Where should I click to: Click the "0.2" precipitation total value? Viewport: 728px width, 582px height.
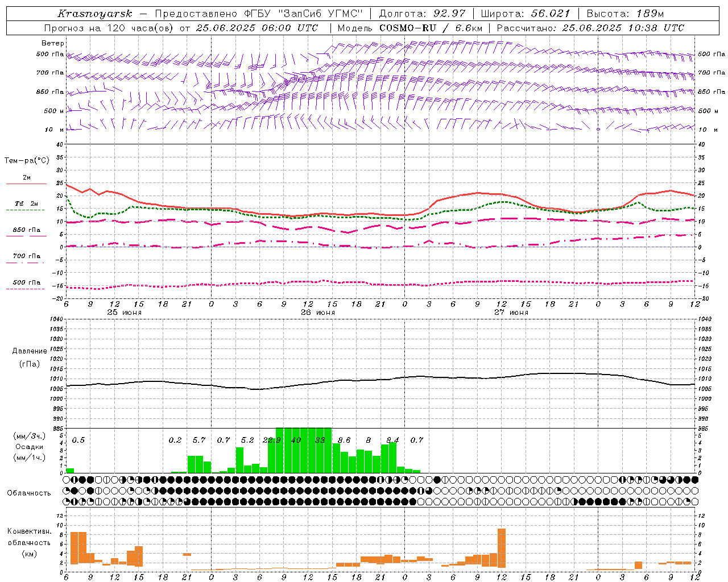[x=175, y=440]
